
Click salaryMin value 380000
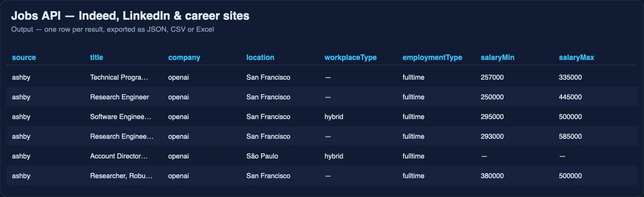coord(492,176)
